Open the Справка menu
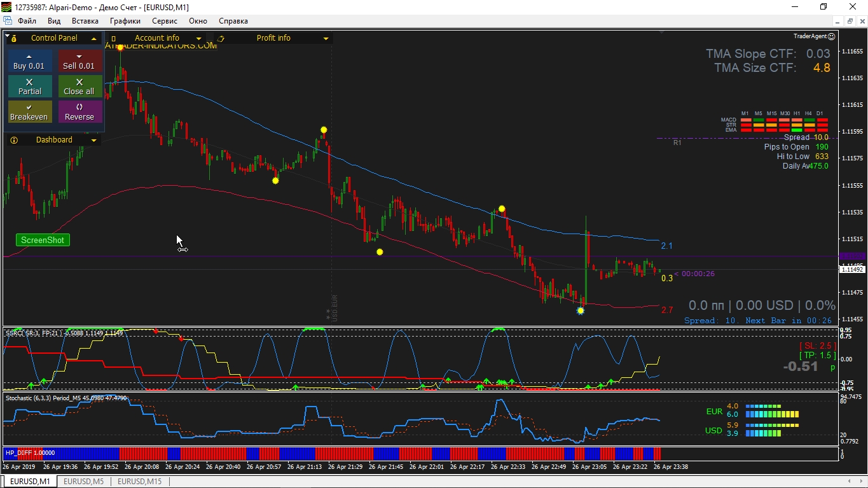Viewport: 868px width, 488px height. 233,21
